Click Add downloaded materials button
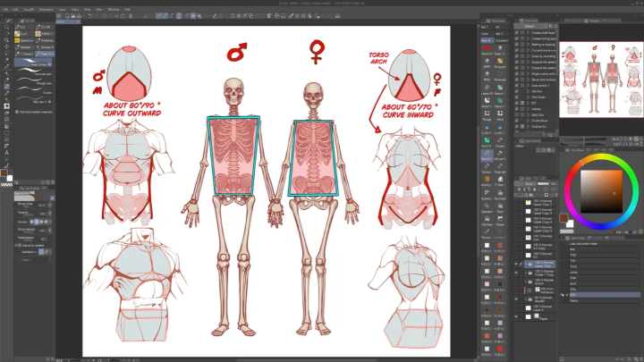Image resolution: width=644 pixels, height=362 pixels. [34, 112]
